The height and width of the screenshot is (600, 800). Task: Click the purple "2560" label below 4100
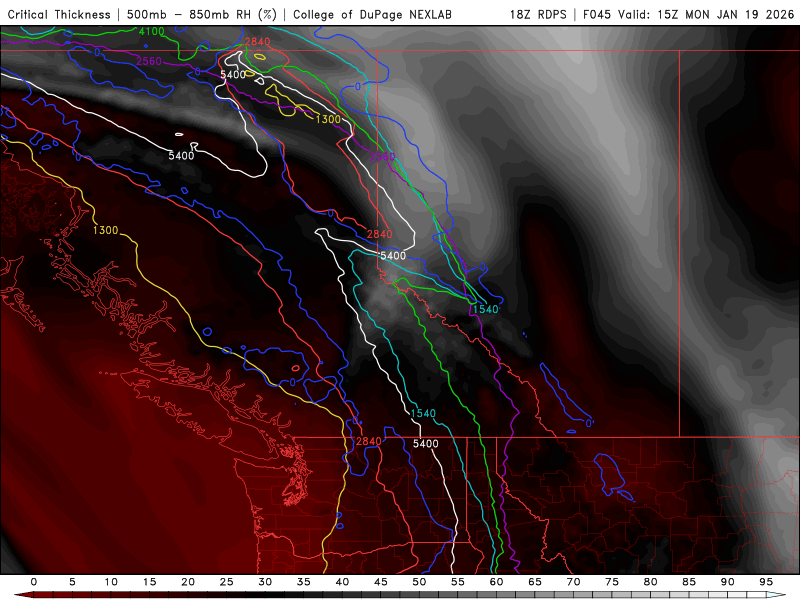(149, 61)
